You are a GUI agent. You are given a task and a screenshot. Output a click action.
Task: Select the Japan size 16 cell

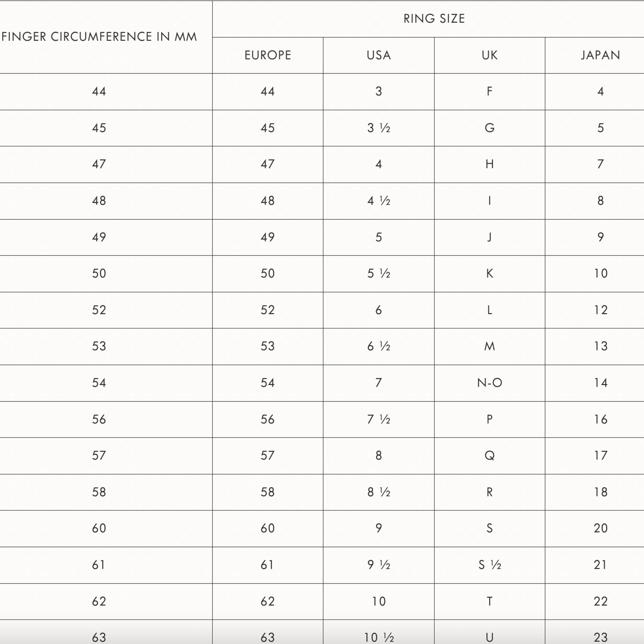600,419
